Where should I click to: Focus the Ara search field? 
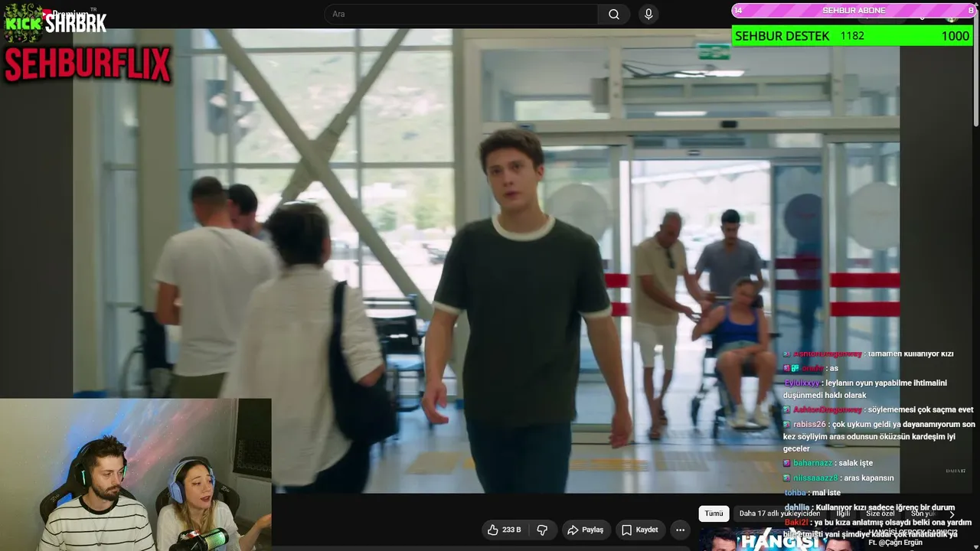(x=461, y=15)
